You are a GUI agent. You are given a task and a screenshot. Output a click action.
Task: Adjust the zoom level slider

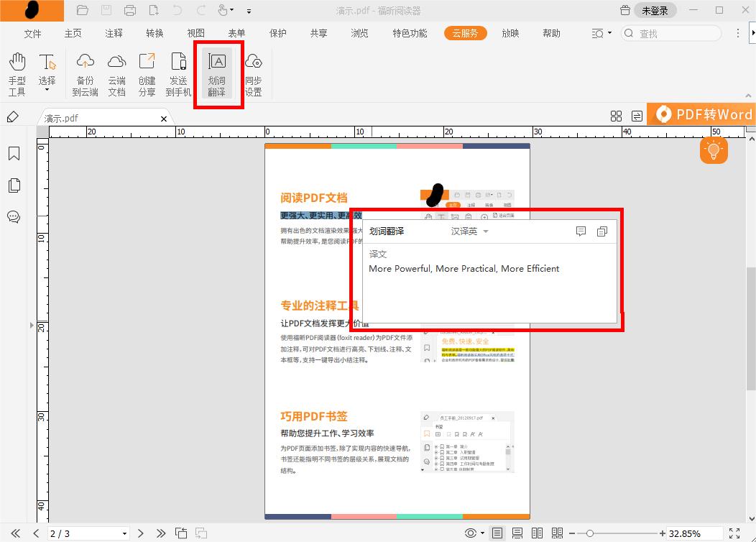589,533
